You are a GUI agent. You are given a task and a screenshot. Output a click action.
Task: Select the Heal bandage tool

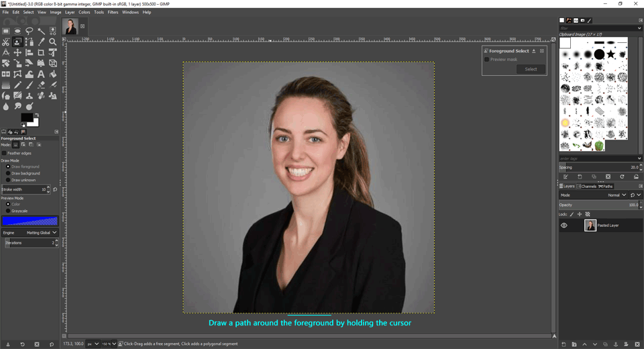point(41,96)
